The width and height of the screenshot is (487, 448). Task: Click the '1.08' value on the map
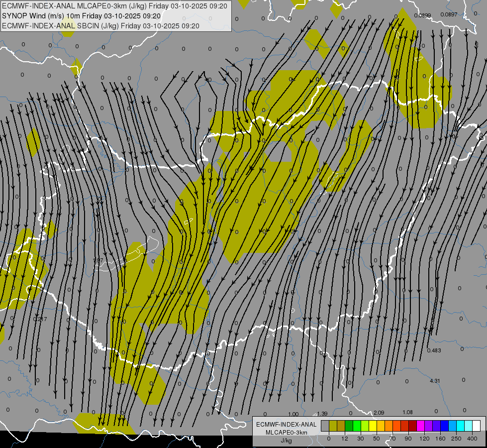point(407,412)
